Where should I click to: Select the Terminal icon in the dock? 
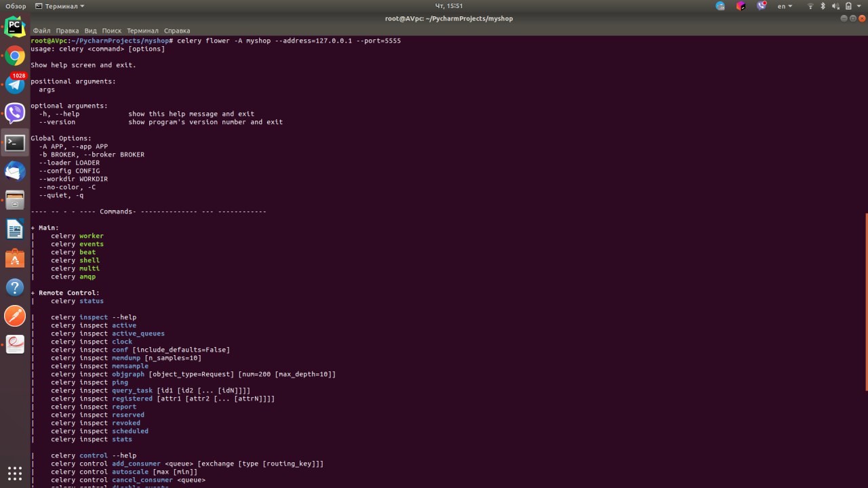click(x=15, y=142)
